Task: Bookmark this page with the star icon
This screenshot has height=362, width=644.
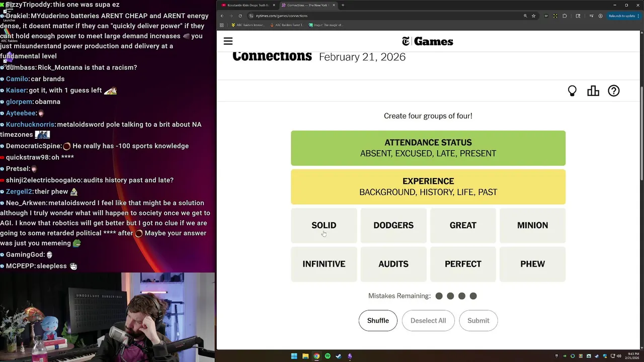Action: coord(534,16)
